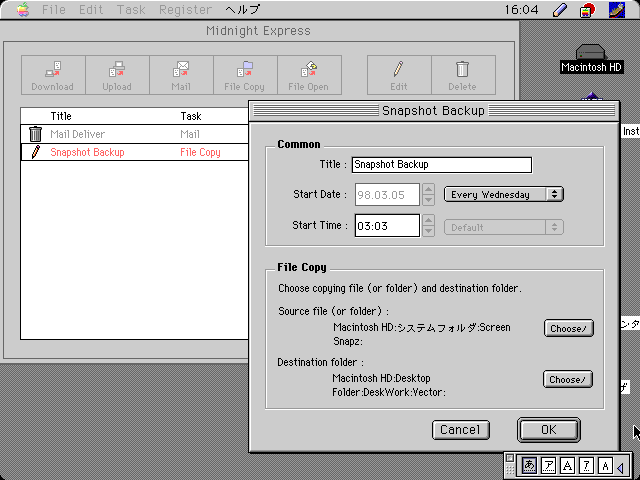Click the pencil icon beside Snapshot Backup

click(36, 152)
